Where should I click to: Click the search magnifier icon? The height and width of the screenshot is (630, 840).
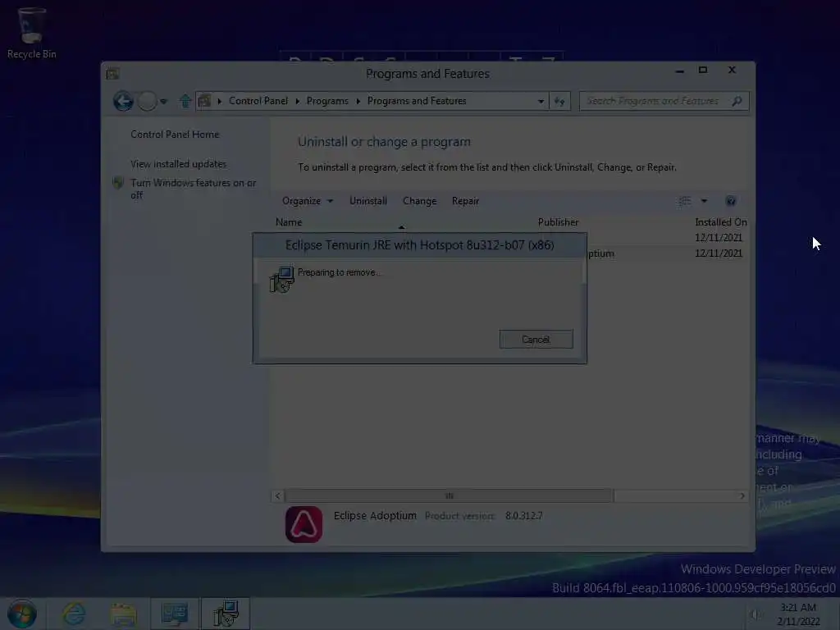click(x=737, y=101)
